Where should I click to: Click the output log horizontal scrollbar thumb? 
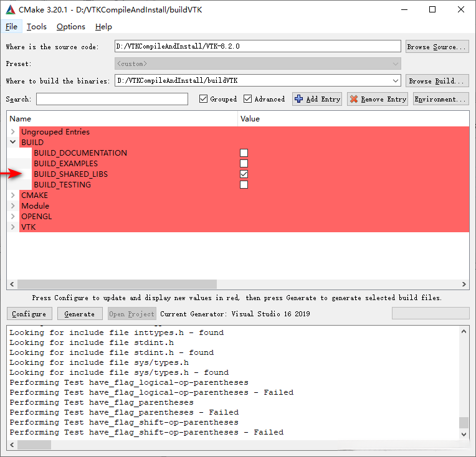coord(34,445)
